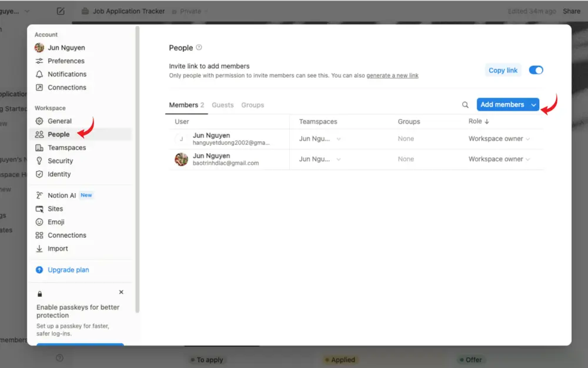Open teamspace dropdown for baotrinhdlac row
588x368 pixels.
[339, 159]
